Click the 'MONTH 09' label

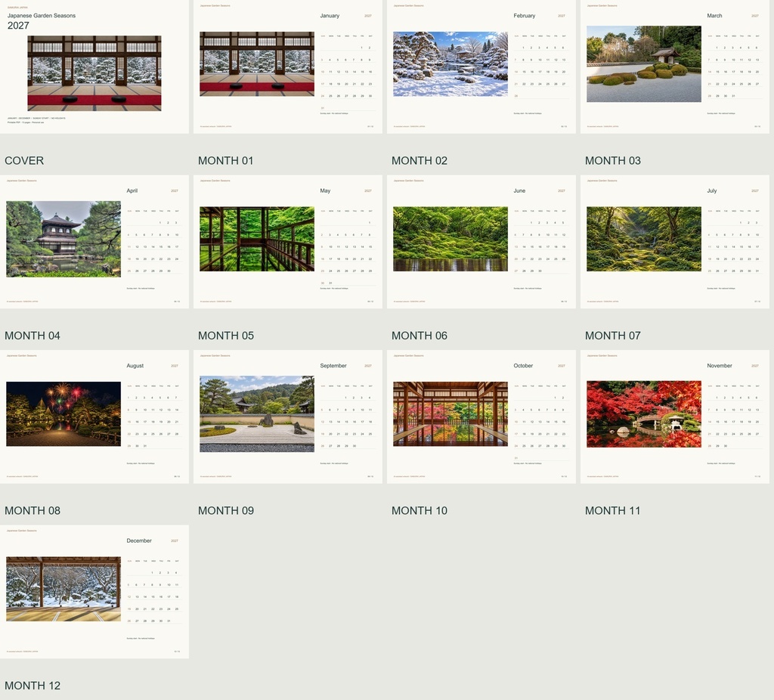[x=225, y=510]
